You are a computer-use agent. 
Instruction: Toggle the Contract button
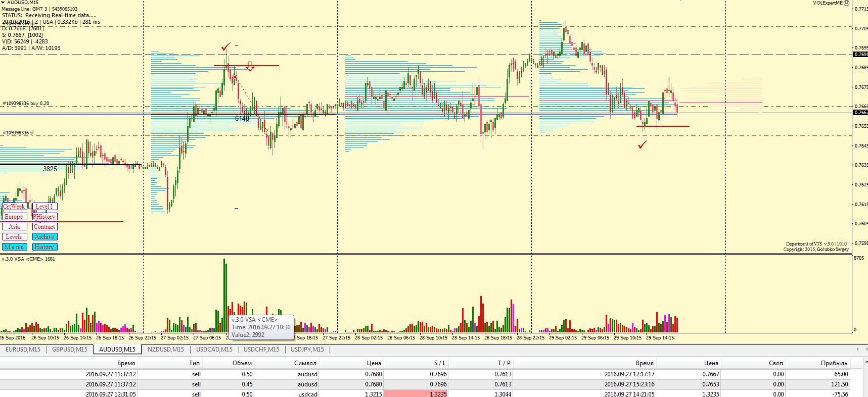tap(44, 226)
